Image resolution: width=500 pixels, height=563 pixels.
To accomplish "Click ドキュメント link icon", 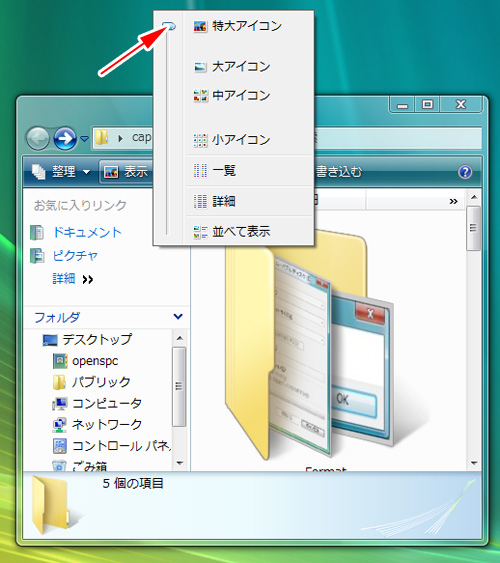I will tap(37, 233).
